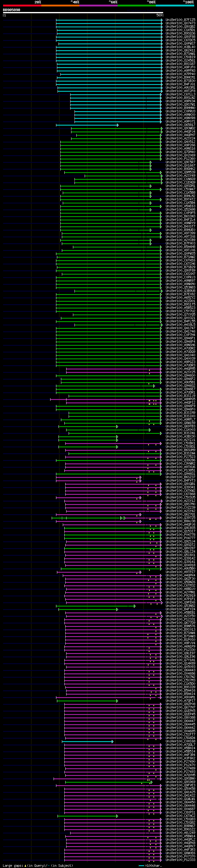Click label UniRef100_C0HI68
This screenshot has width=197, height=868.
(x=180, y=741)
